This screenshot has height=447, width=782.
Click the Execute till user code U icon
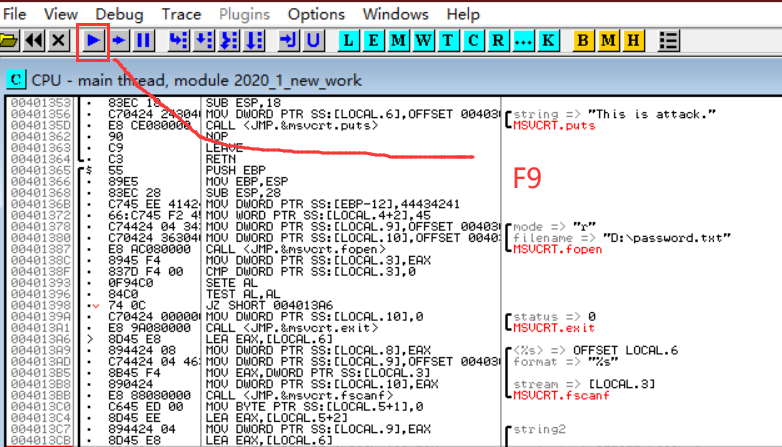coord(313,40)
